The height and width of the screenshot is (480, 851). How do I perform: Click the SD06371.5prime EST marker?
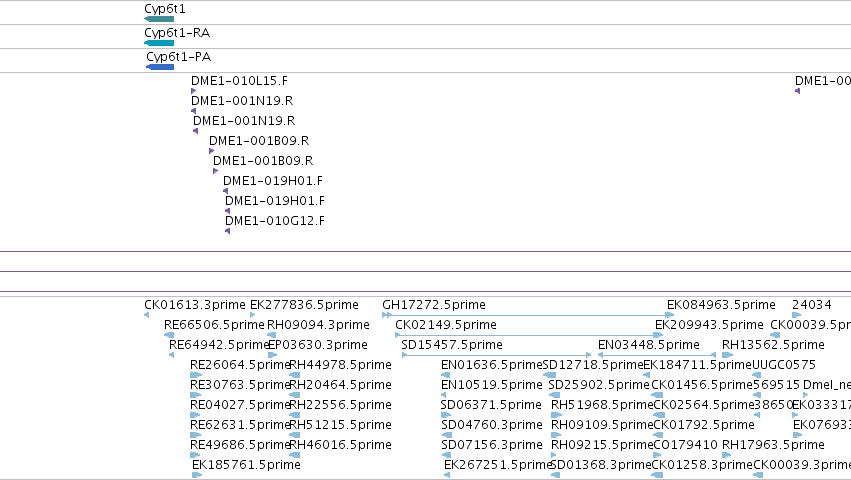[x=446, y=415]
